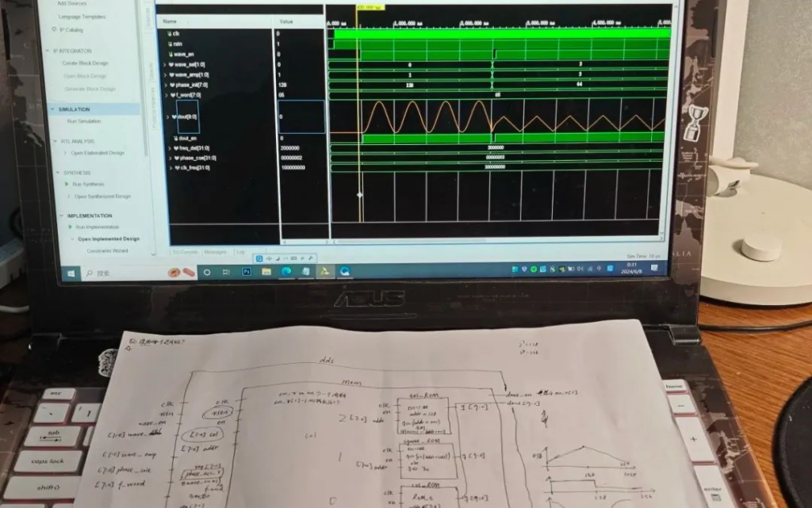Click Create Block Design
Screen dimensions: 812x508
pyautogui.click(x=86, y=63)
